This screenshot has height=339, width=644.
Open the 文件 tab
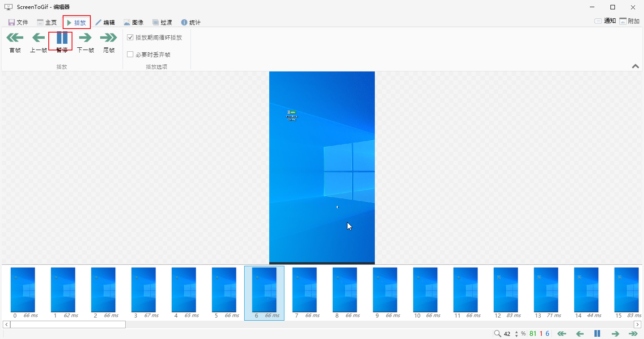point(18,22)
